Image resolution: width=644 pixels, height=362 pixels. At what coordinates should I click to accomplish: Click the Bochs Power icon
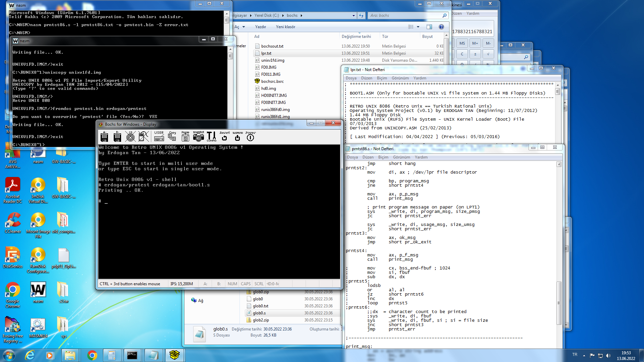click(250, 136)
